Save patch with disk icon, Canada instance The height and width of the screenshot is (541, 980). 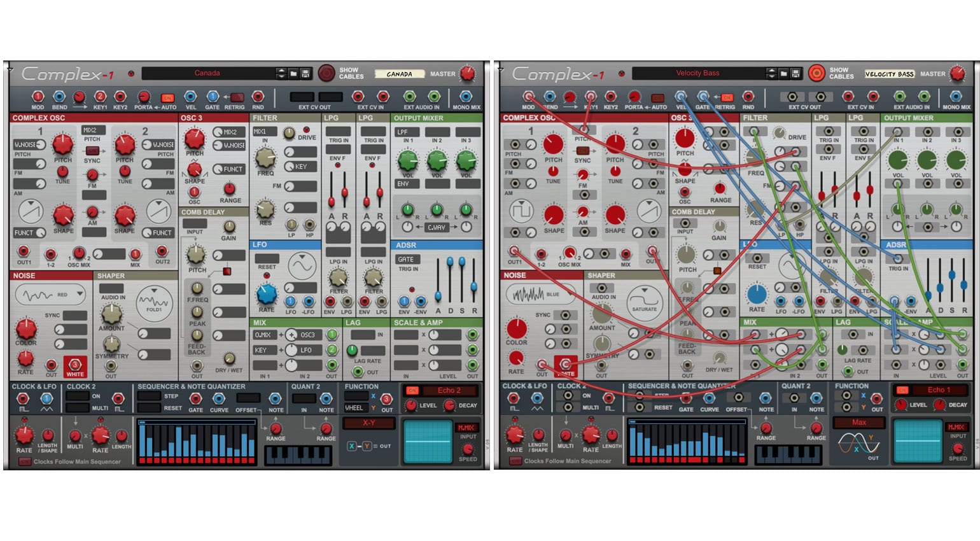pyautogui.click(x=305, y=74)
